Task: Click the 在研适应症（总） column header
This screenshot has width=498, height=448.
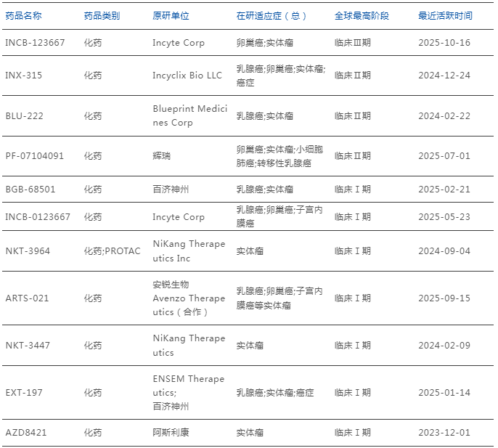Action: 272,15
